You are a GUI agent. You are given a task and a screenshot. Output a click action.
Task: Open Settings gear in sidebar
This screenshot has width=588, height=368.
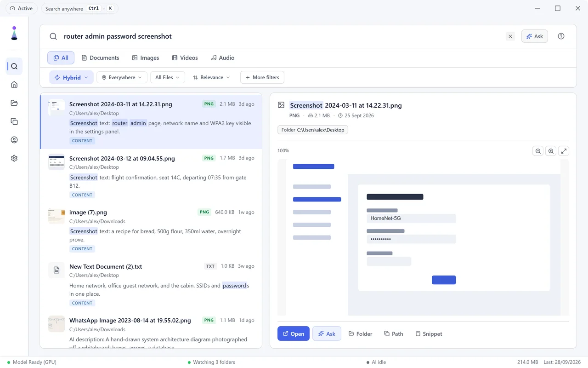(x=14, y=158)
